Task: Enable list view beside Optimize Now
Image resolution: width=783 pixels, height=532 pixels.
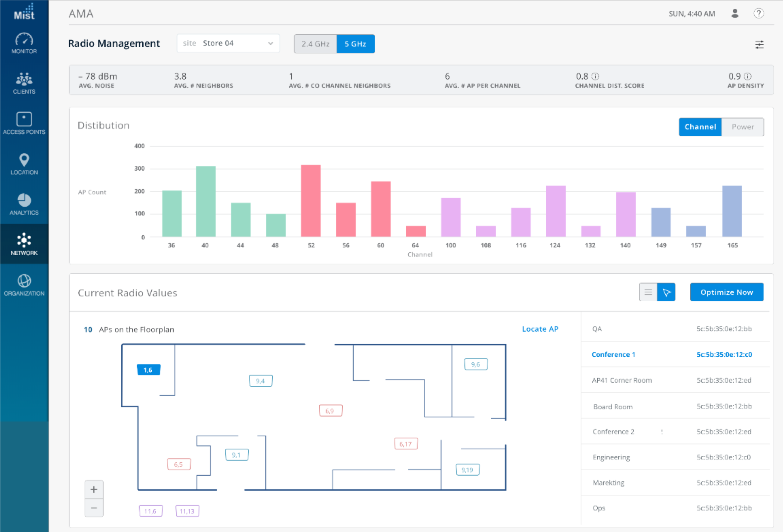Action: coord(648,292)
